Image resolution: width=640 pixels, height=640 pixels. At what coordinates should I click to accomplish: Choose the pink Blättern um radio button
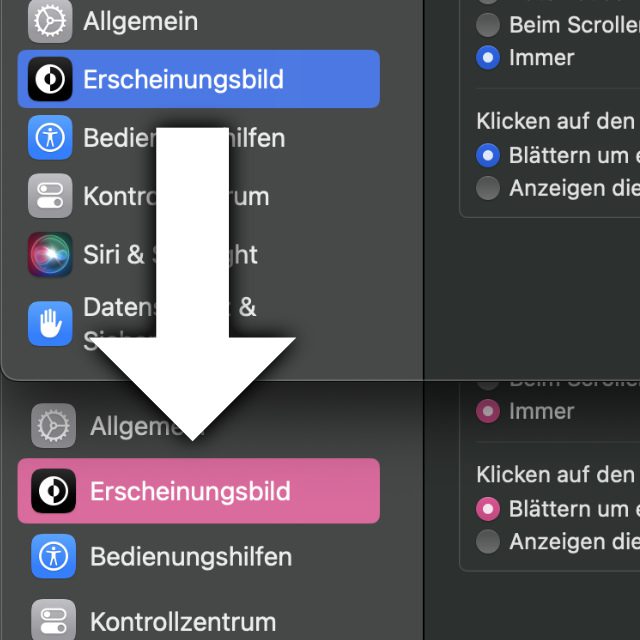coord(488,509)
